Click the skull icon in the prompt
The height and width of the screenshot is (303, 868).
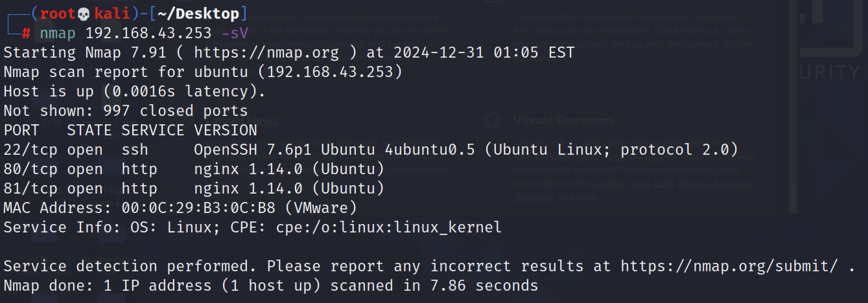(x=84, y=14)
